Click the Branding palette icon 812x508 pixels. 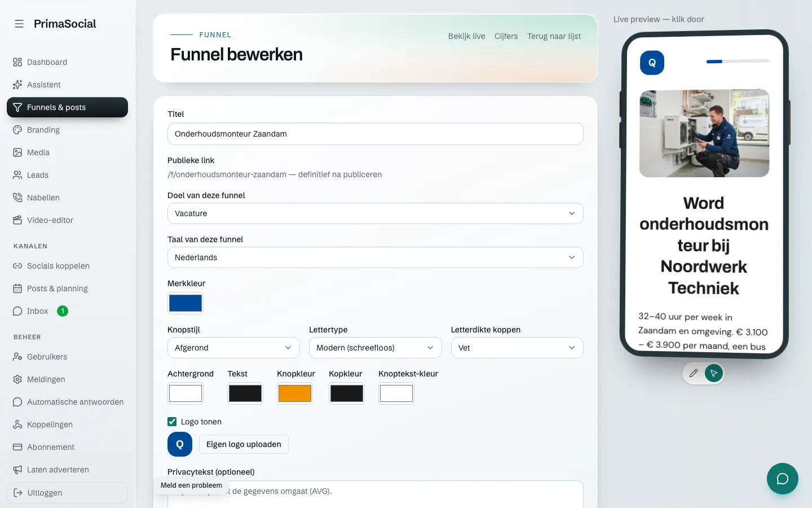pyautogui.click(x=17, y=130)
